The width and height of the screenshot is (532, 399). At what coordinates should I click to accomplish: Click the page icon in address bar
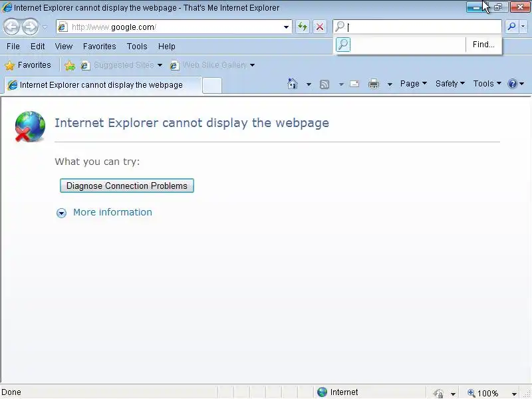pyautogui.click(x=63, y=27)
